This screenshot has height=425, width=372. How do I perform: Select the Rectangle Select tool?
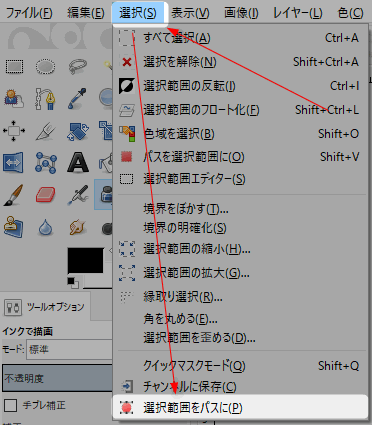click(14, 66)
